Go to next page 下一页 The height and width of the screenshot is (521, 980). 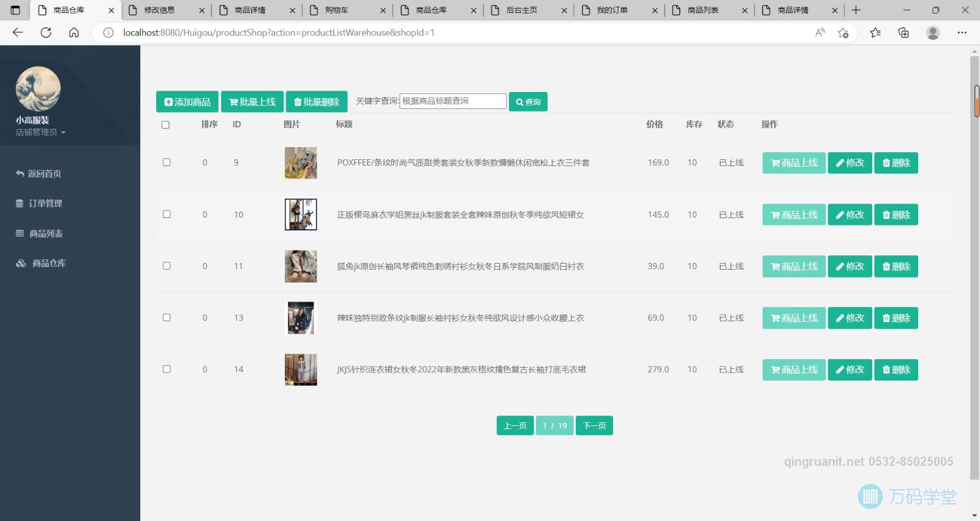(x=594, y=425)
